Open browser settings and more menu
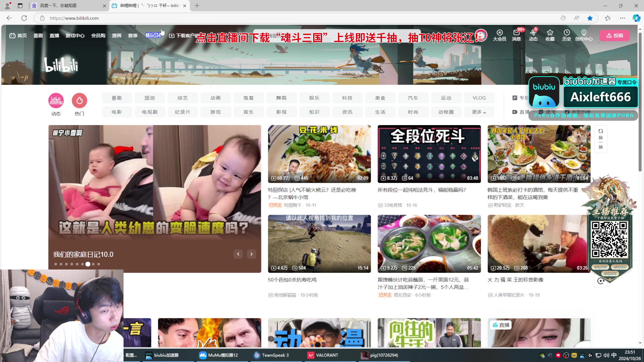This screenshot has height=362, width=644. pyautogui.click(x=622, y=18)
